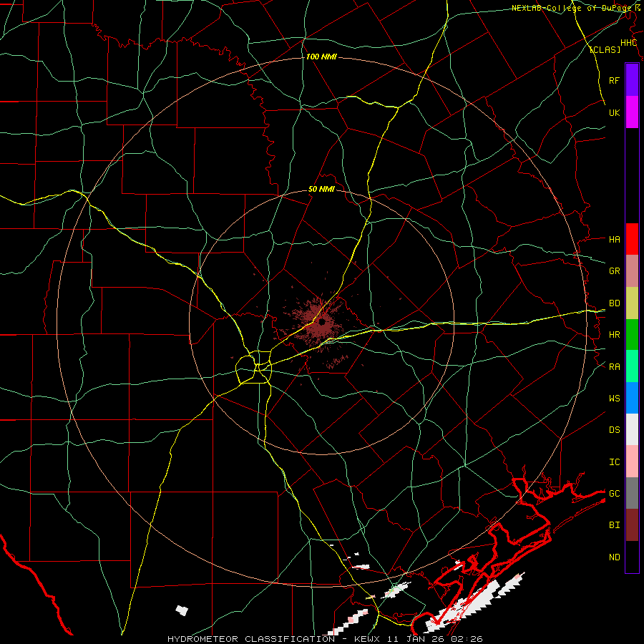The height and width of the screenshot is (644, 644).
Task: Select the yellow BD color swatch
Action: [632, 303]
